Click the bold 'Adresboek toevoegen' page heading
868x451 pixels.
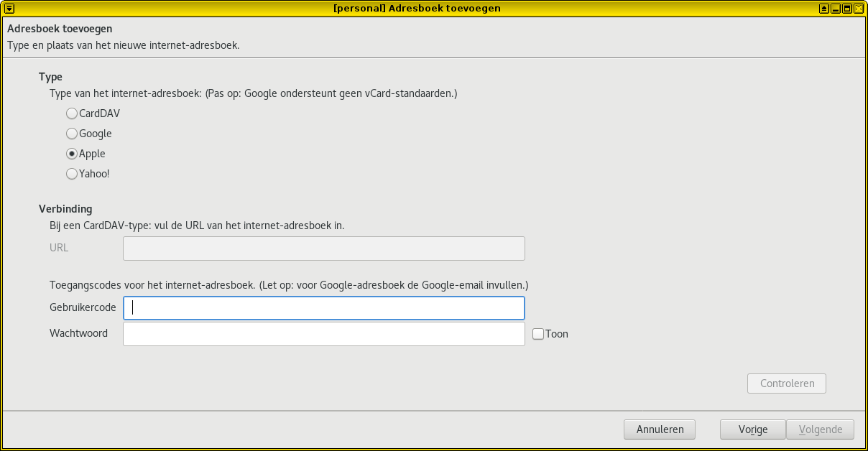[60, 29]
